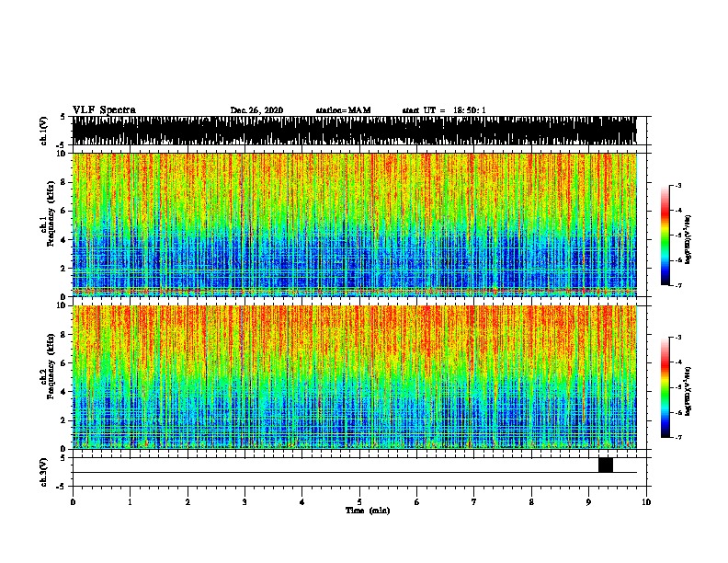Image resolution: width=728 pixels, height=563 pixels.
Task: Click the "8" tick on the time axis
Action: click(531, 502)
